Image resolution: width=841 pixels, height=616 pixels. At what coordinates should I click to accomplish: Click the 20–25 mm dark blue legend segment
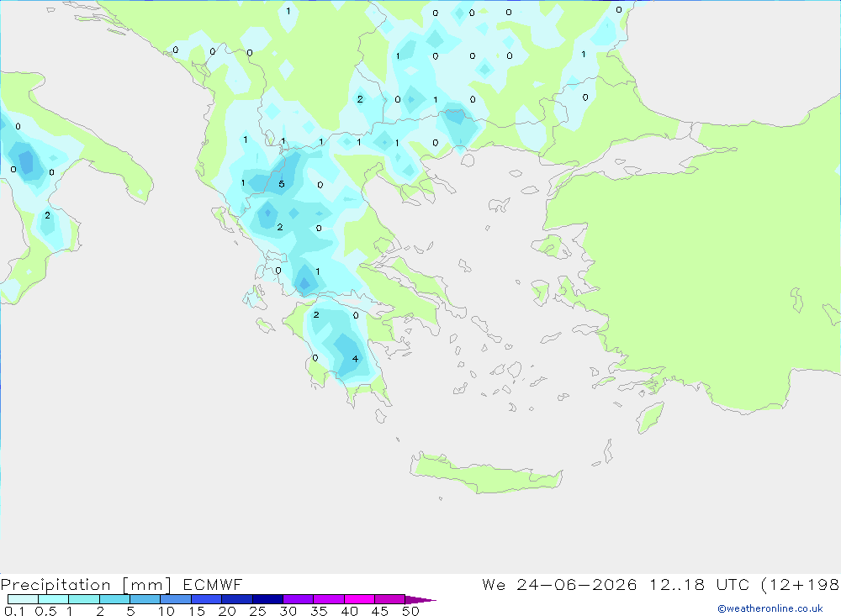(236, 599)
